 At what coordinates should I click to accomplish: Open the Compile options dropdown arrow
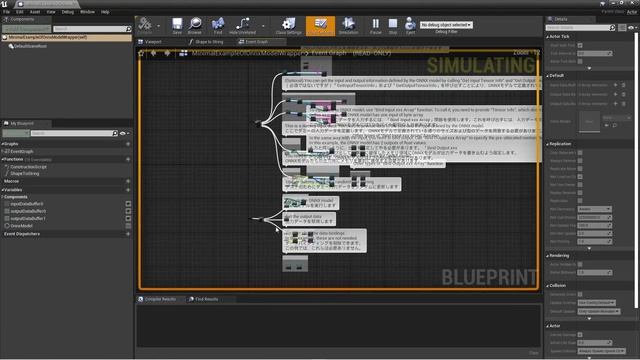[x=158, y=26]
